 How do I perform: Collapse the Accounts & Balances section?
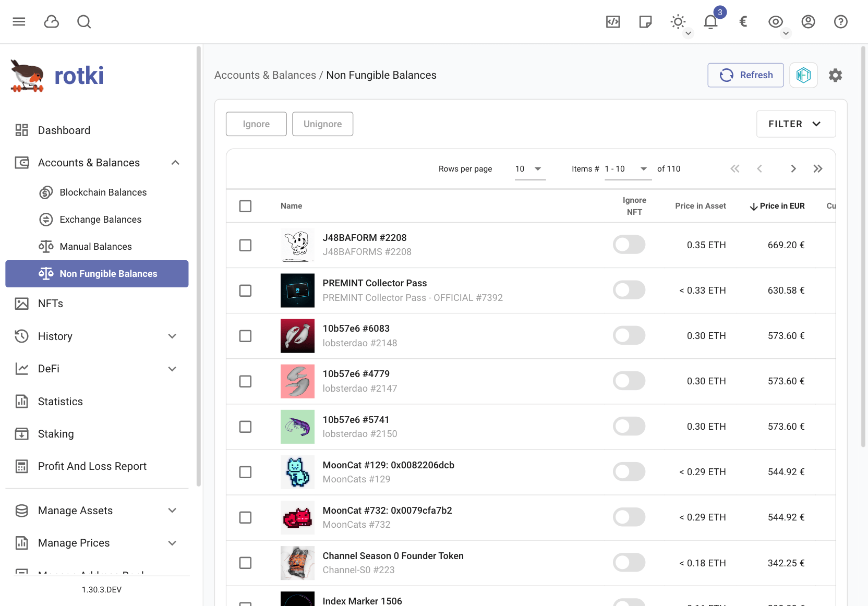tap(175, 163)
